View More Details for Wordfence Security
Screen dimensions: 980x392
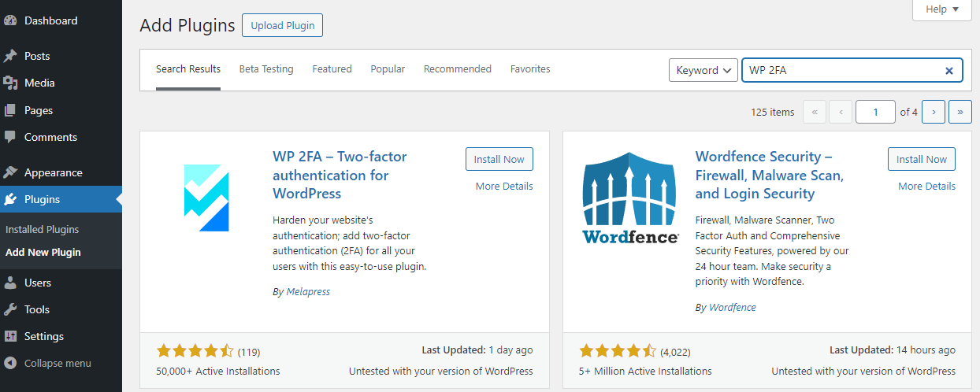926,187
